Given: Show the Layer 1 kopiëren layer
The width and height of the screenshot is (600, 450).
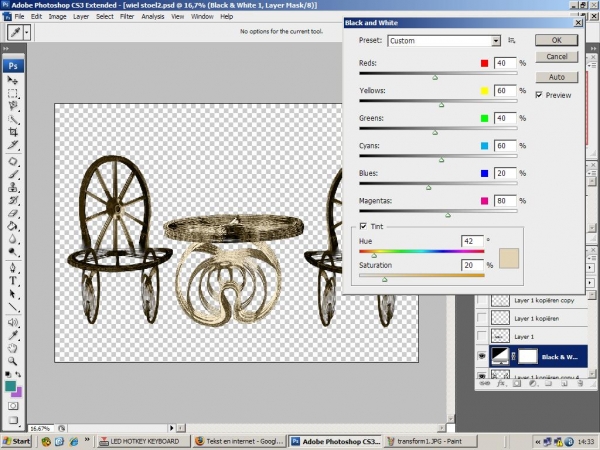Looking at the screenshot, I should click(x=482, y=318).
